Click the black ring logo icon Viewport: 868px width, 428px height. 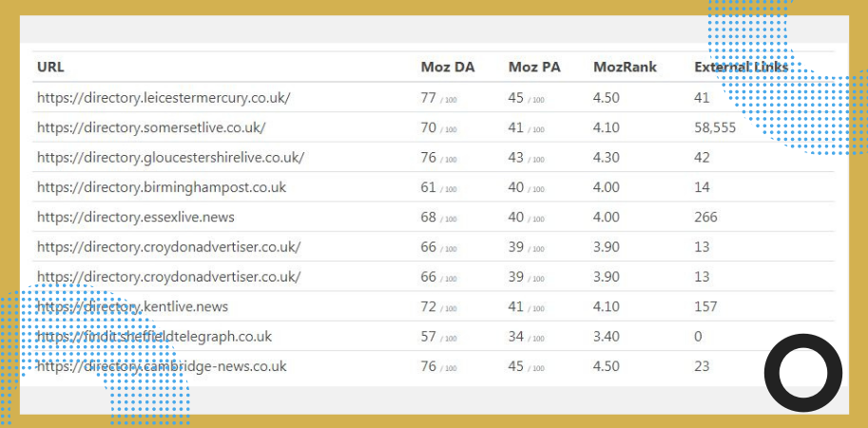tap(803, 373)
